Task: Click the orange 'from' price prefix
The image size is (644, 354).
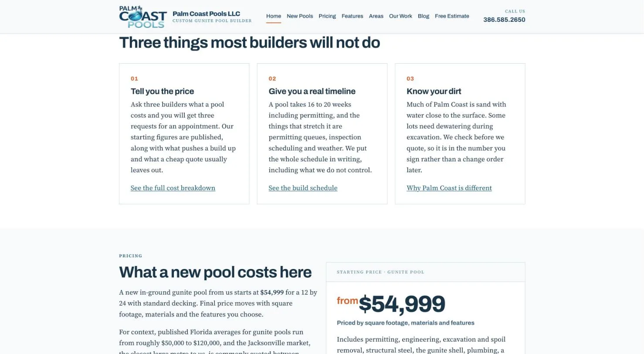Action: click(x=347, y=300)
